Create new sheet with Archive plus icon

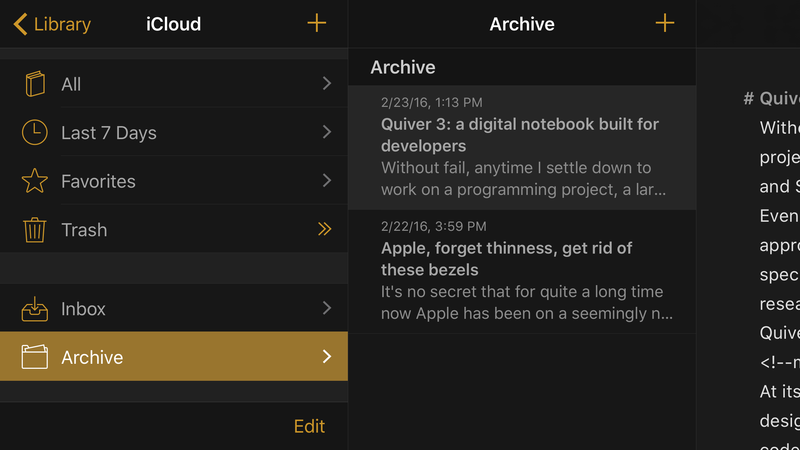tap(665, 23)
